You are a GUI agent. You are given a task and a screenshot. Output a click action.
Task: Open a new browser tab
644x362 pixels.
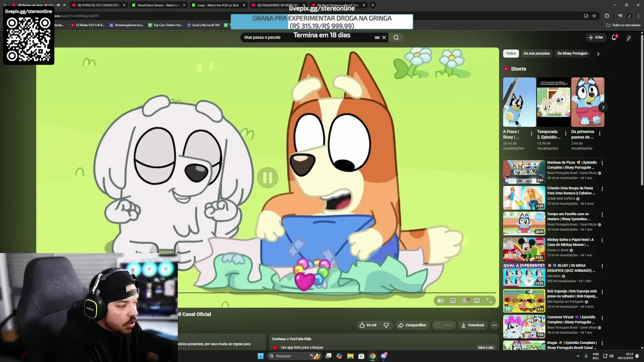tap(372, 5)
